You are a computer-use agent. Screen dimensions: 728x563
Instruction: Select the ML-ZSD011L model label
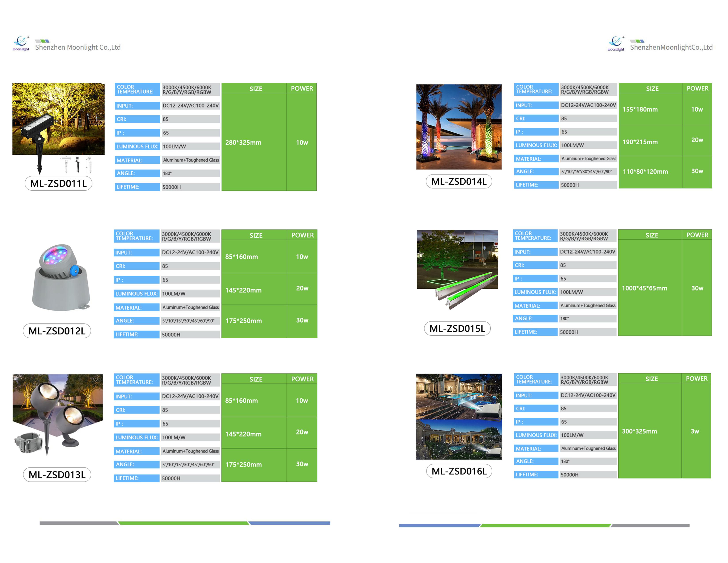click(58, 183)
